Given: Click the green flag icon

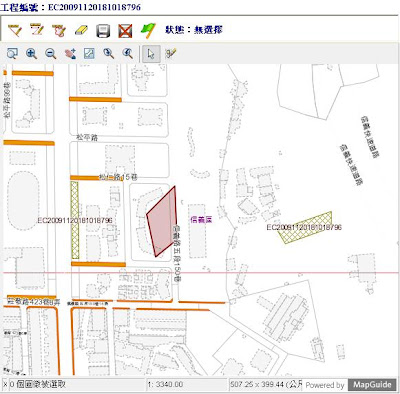Looking at the screenshot, I should [x=148, y=31].
